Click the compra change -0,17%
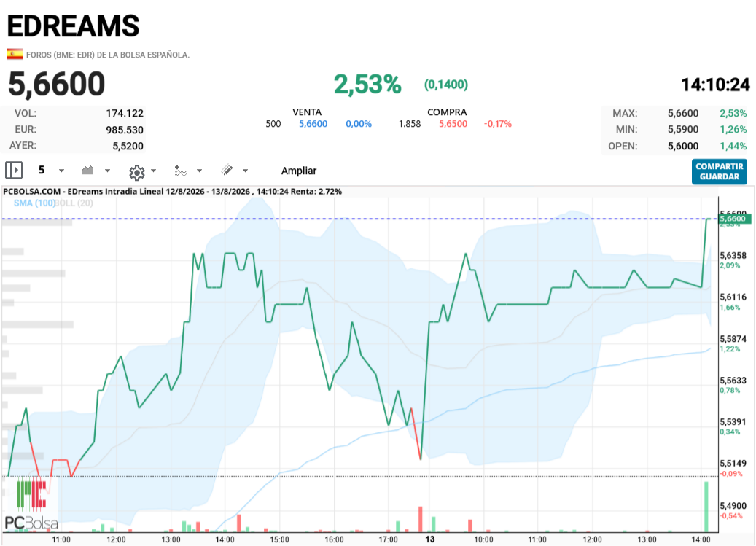The image size is (756, 546). (498, 124)
